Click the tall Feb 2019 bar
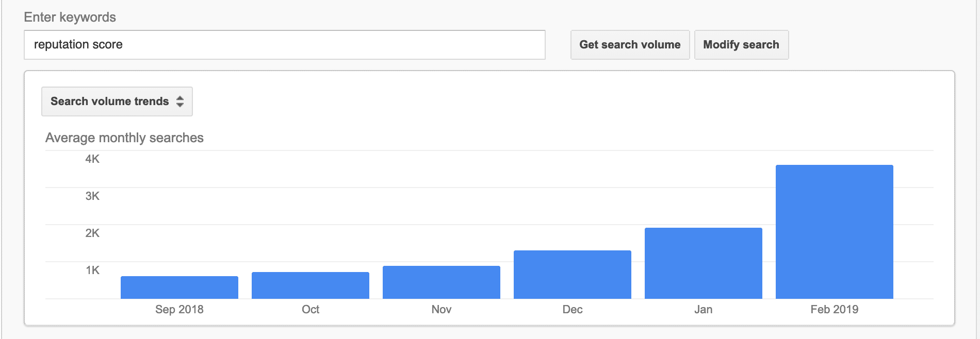This screenshot has height=339, width=980. tap(835, 232)
